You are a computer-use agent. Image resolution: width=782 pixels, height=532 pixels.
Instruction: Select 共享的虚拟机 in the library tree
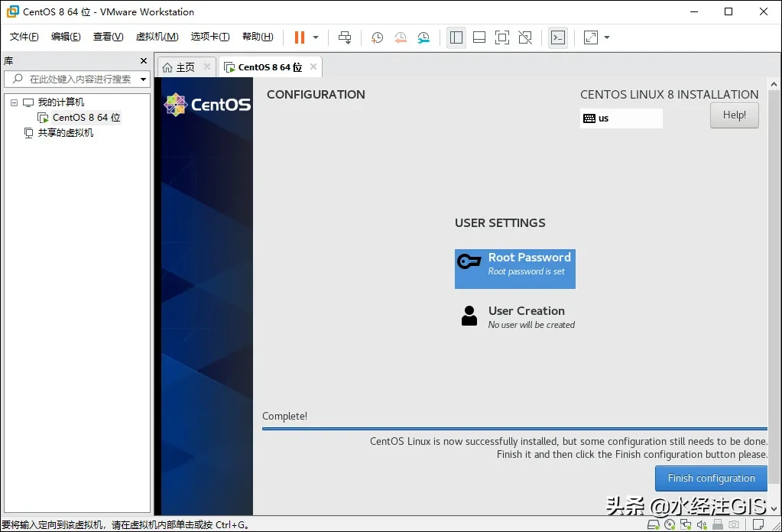click(x=65, y=133)
